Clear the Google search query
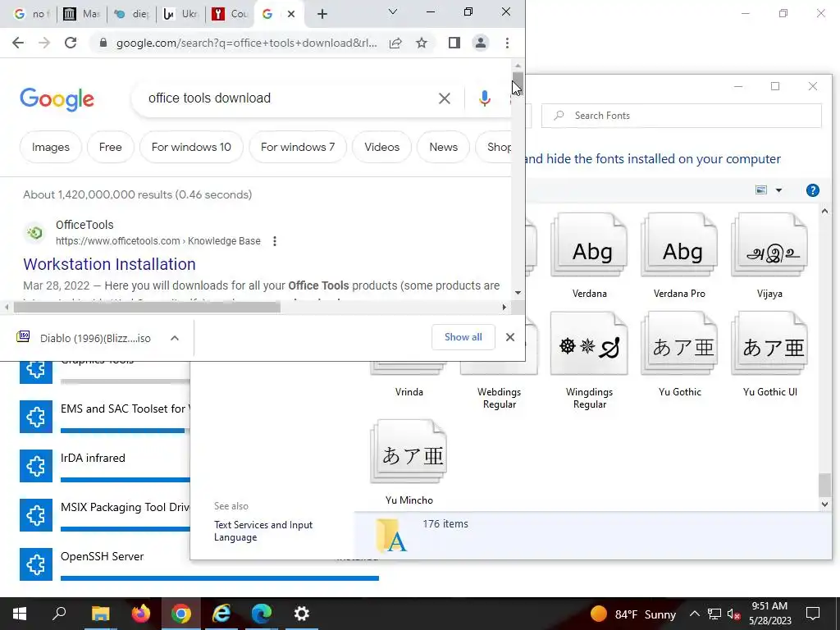The image size is (840, 630). [x=444, y=98]
